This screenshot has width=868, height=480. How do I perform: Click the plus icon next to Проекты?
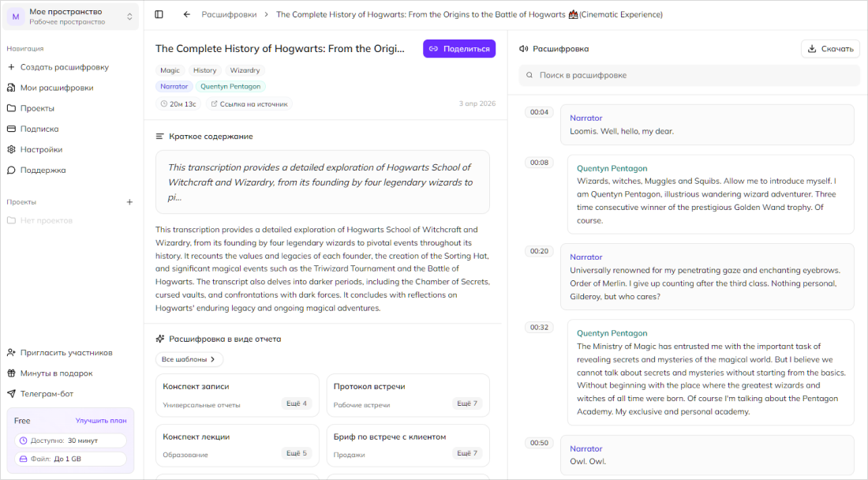point(130,202)
